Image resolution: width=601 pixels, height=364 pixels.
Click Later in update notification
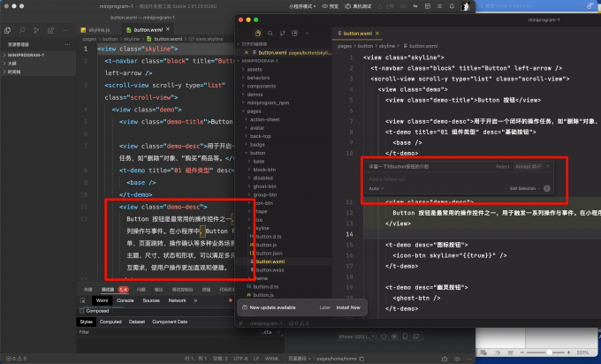324,307
